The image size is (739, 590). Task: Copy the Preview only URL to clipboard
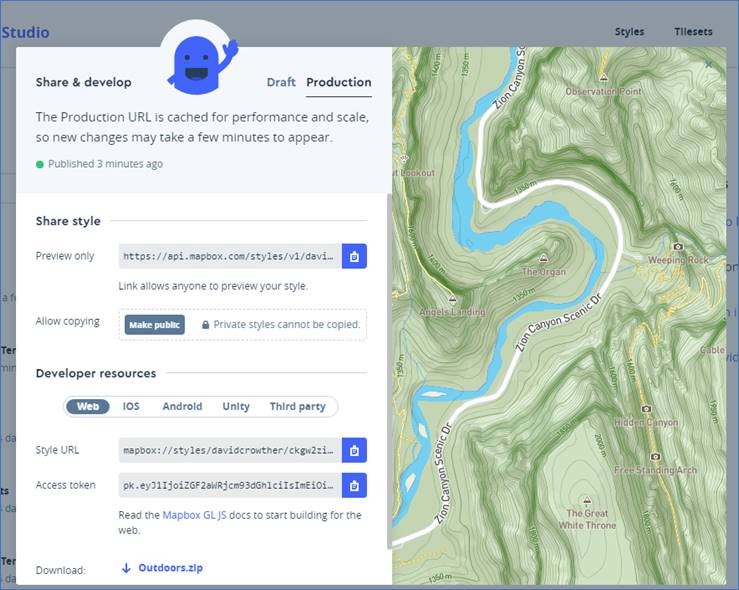354,256
